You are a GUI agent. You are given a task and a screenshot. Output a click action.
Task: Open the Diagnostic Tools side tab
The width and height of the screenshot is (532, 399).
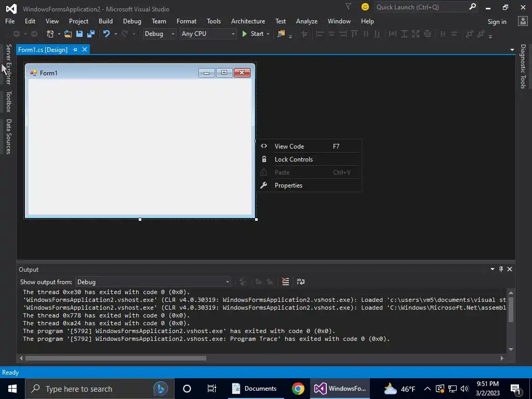tap(523, 66)
